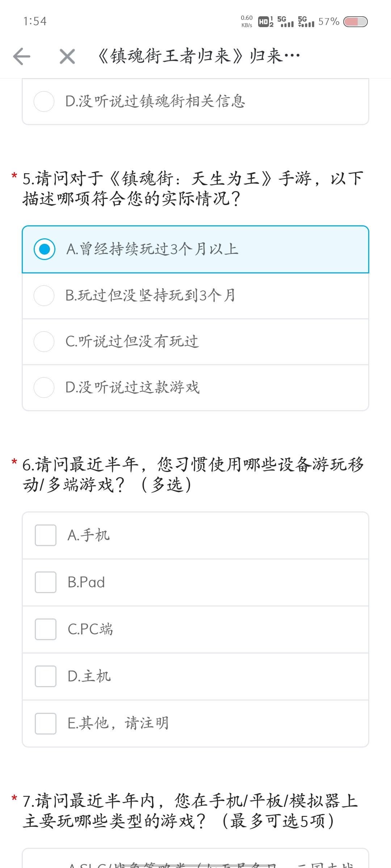The width and height of the screenshot is (391, 868).
Task: Tap the battery indicator in status bar
Action: [x=355, y=22]
